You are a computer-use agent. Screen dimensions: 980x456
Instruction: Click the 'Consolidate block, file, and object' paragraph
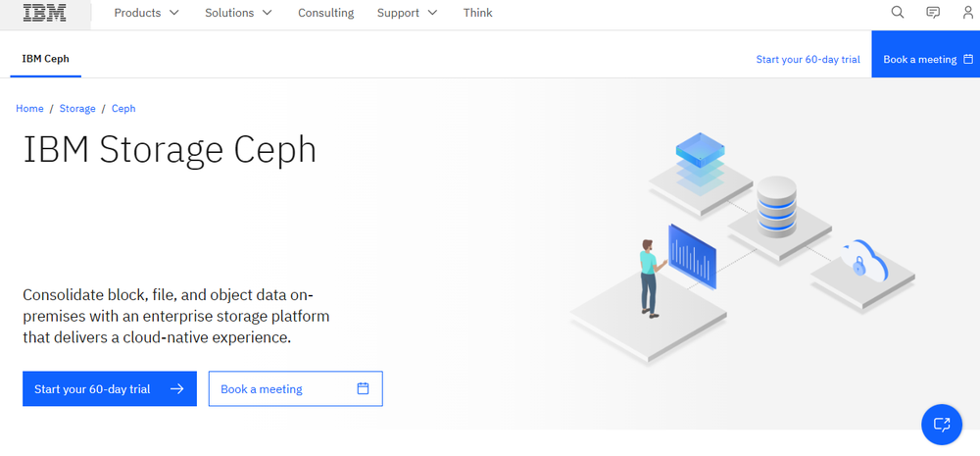(176, 316)
